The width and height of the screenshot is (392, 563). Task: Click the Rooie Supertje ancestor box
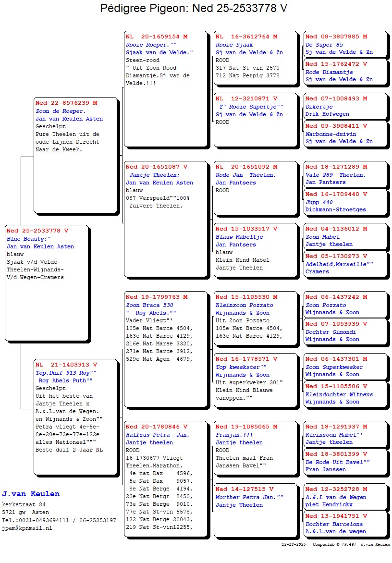255,120
